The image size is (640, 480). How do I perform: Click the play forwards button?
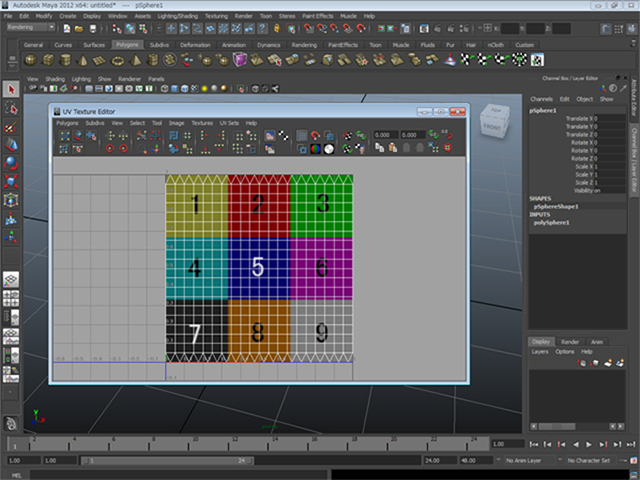pos(589,444)
